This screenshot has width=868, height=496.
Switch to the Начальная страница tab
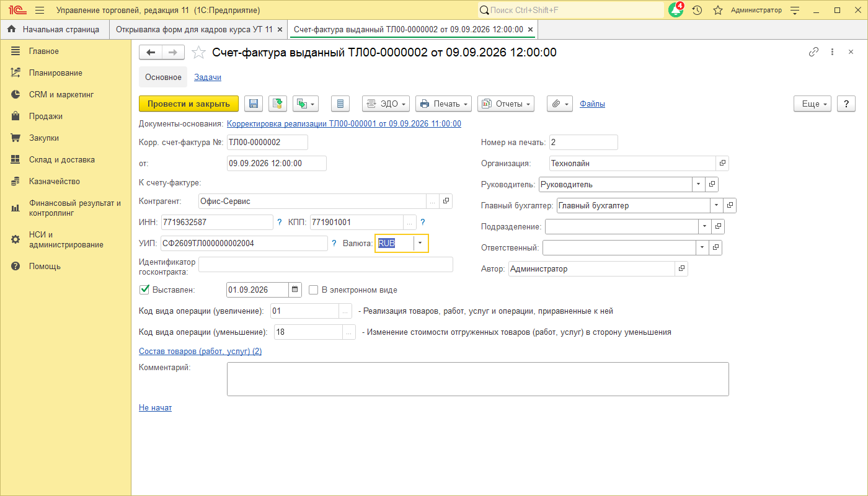[x=54, y=30]
